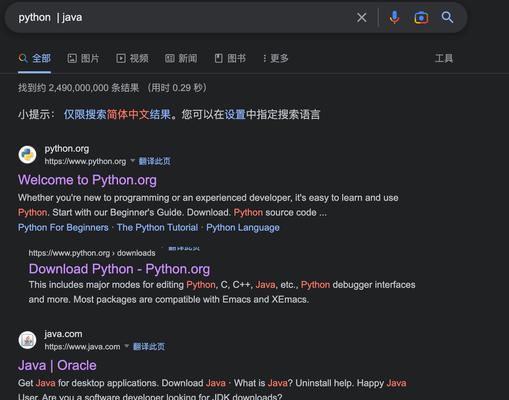The image size is (509, 400).
Task: Click the python.org site name text
Action: coord(67,149)
